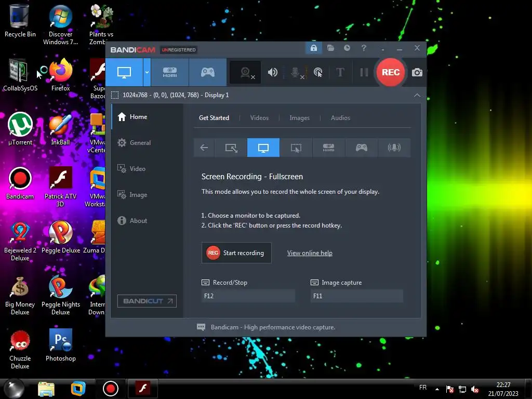The width and height of the screenshot is (532, 399).
Task: Click the pause recording icon
Action: pos(364,72)
